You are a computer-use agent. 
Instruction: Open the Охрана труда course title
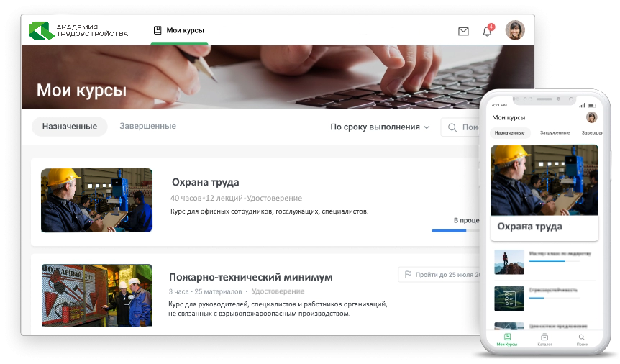pyautogui.click(x=205, y=182)
